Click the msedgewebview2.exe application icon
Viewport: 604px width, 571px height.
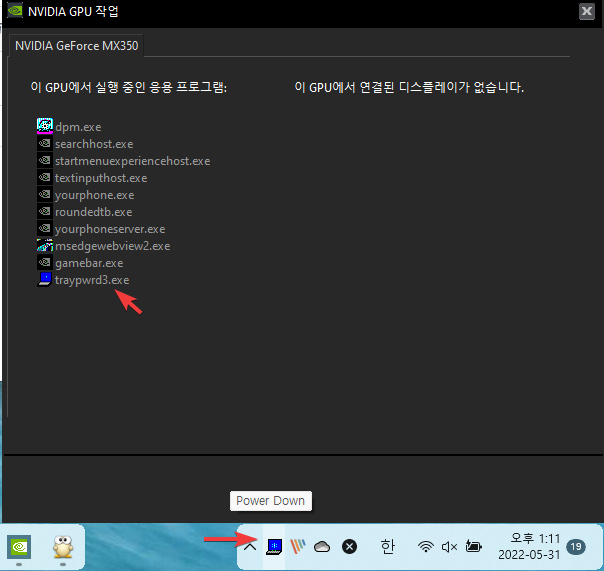45,245
